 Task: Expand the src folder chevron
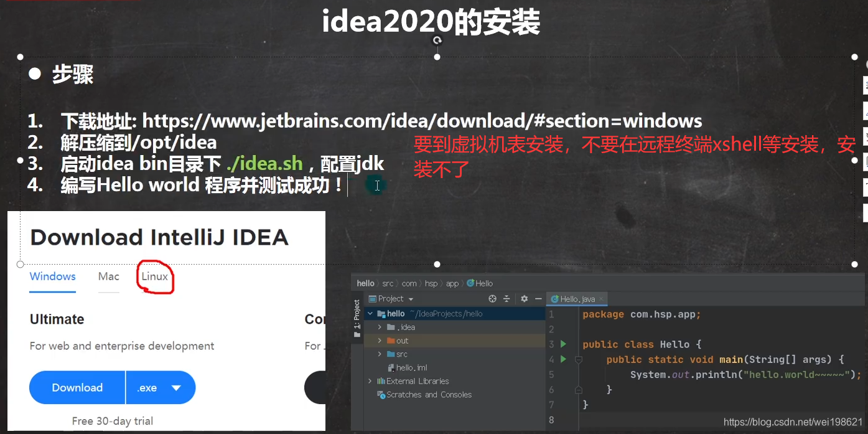coord(380,354)
